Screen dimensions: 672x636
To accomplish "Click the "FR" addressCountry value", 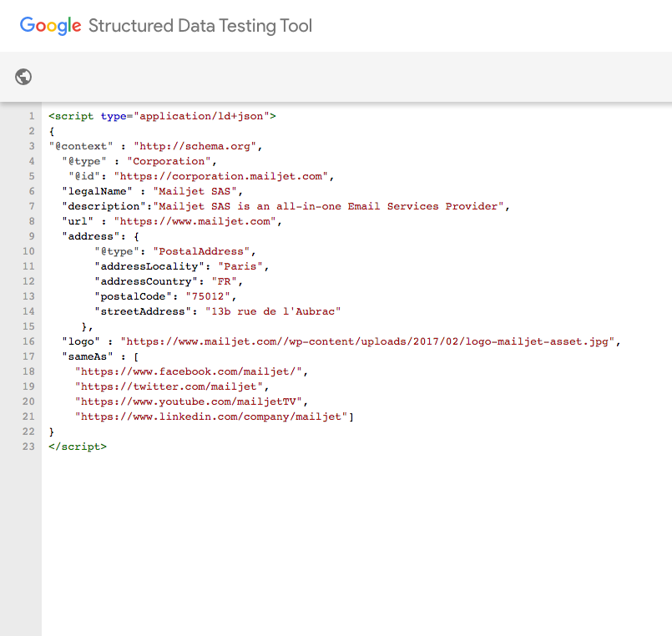I will (225, 281).
